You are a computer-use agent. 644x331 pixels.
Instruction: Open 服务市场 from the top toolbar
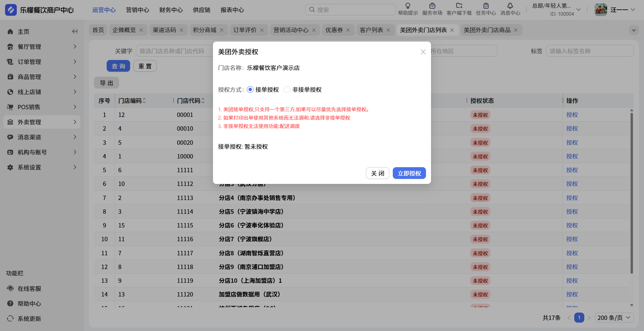pyautogui.click(x=432, y=6)
